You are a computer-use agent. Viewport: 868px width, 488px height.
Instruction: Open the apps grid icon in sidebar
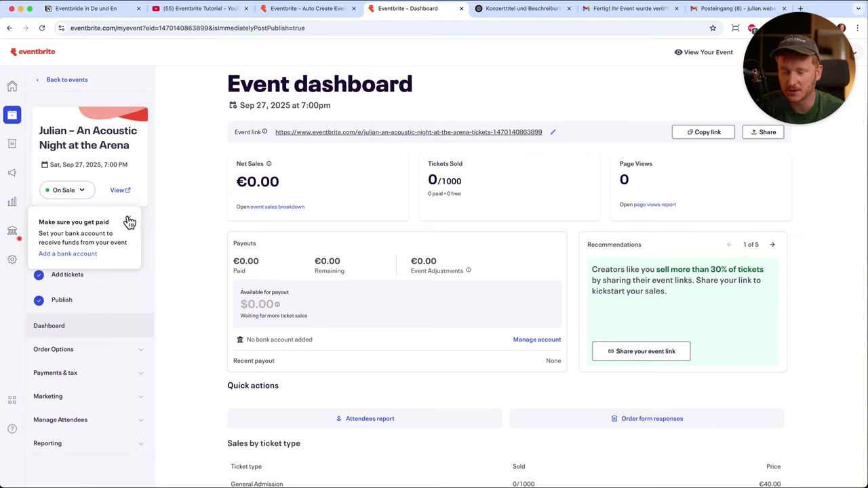point(12,401)
